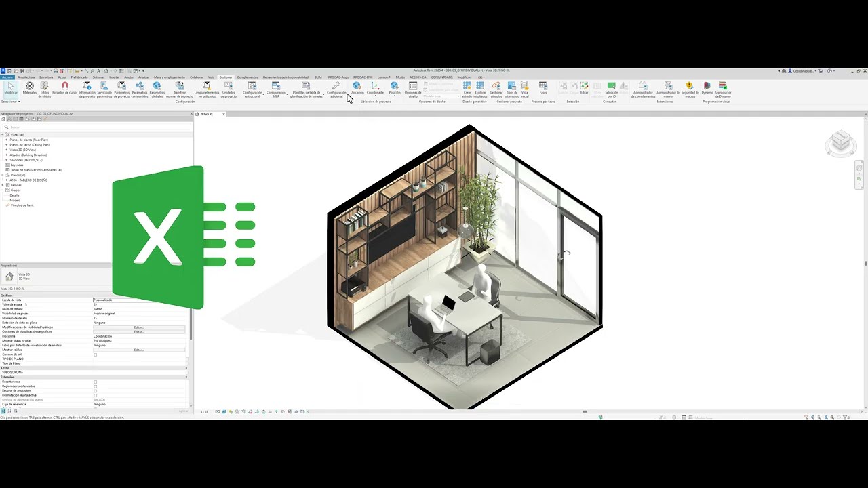Open Administrador de complementos

[x=643, y=89]
